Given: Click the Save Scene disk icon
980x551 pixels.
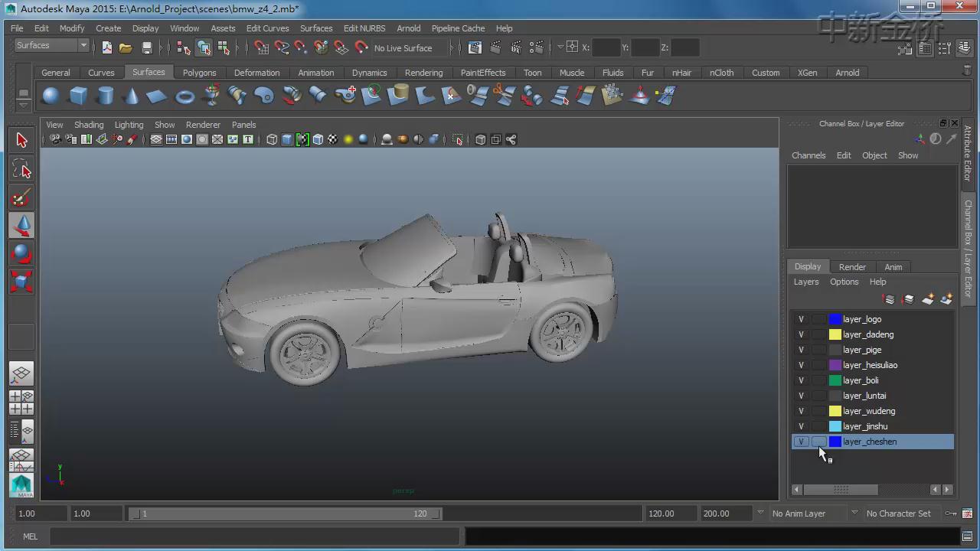Looking at the screenshot, I should [147, 47].
